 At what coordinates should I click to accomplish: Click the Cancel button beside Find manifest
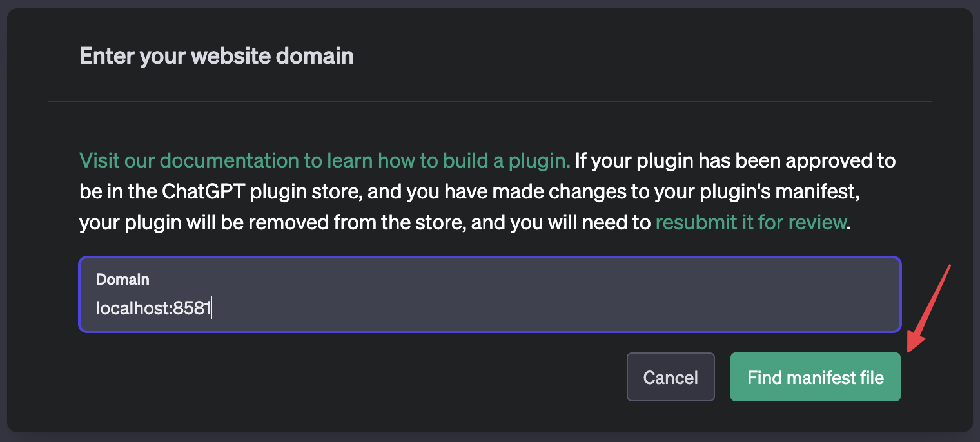[671, 377]
